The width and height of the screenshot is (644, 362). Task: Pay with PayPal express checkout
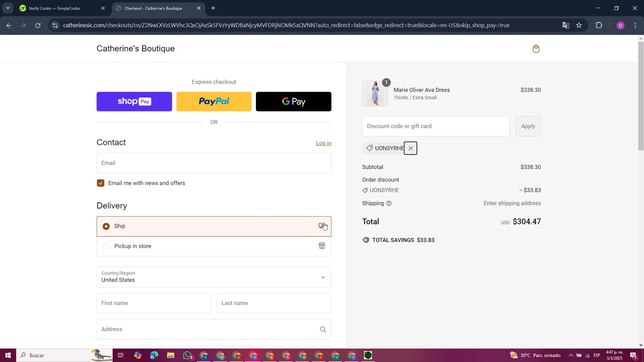[x=214, y=102]
